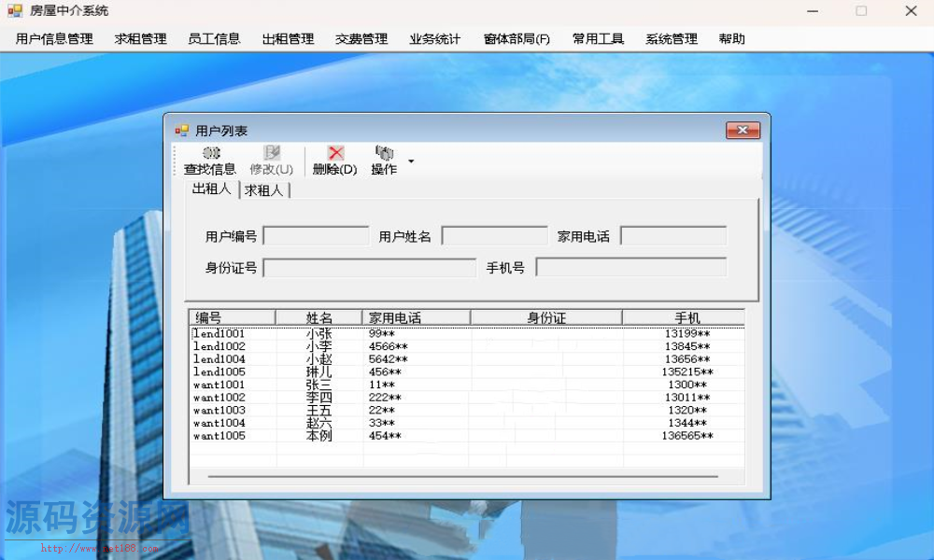Open the 系统管理 menu
The height and width of the screenshot is (560, 934).
click(x=671, y=39)
